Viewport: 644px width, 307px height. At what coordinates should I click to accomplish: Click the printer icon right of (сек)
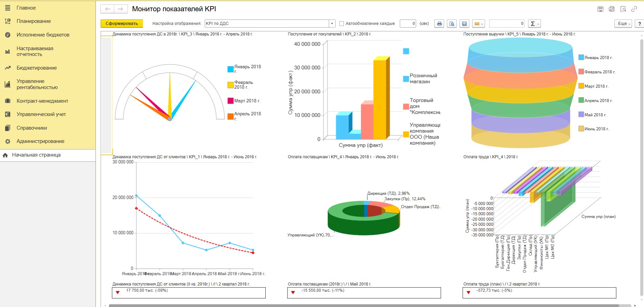point(439,24)
